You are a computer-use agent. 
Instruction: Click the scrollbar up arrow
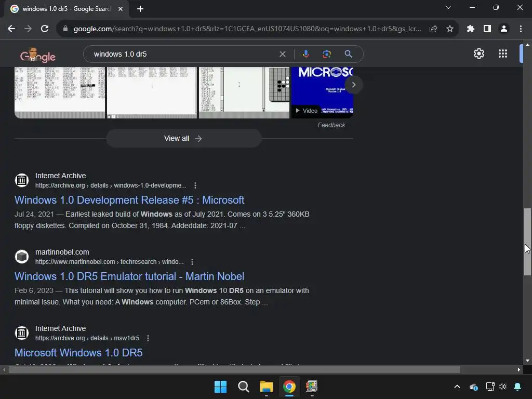coord(527,45)
